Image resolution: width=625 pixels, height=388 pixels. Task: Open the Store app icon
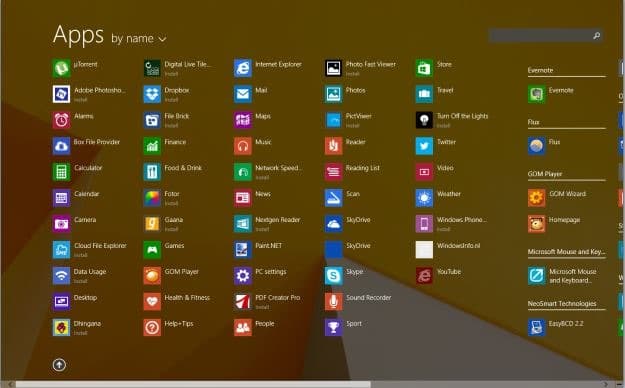(424, 68)
